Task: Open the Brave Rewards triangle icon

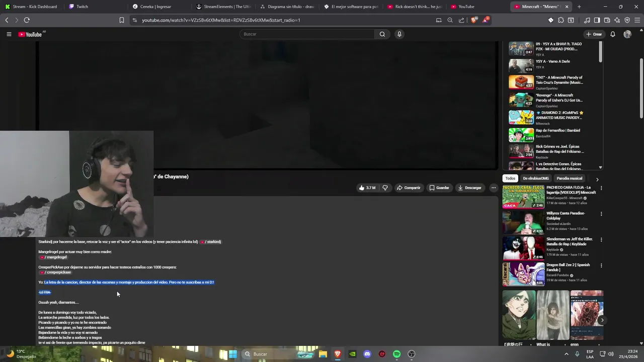Action: (486, 20)
